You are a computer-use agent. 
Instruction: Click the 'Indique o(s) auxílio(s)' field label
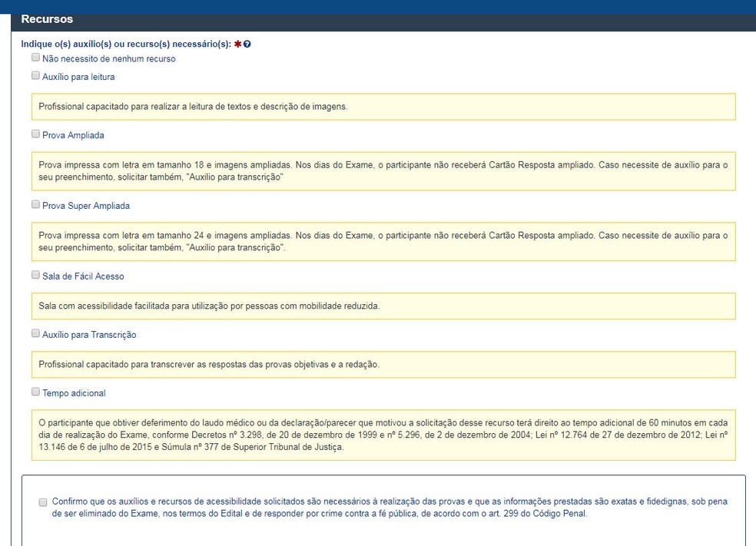[x=126, y=45]
